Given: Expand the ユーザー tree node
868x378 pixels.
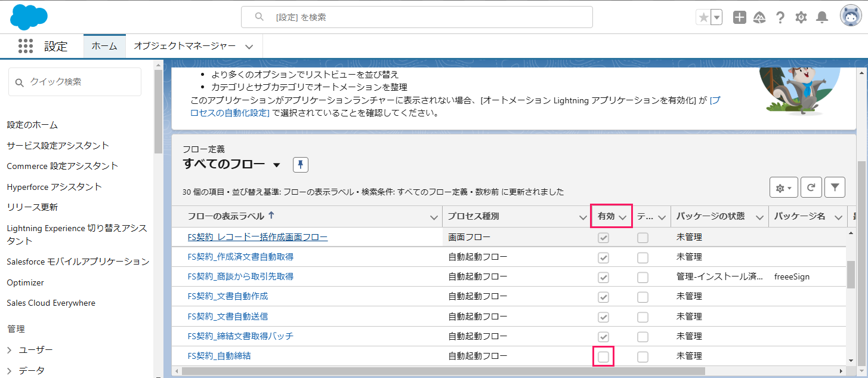Looking at the screenshot, I should tap(10, 350).
